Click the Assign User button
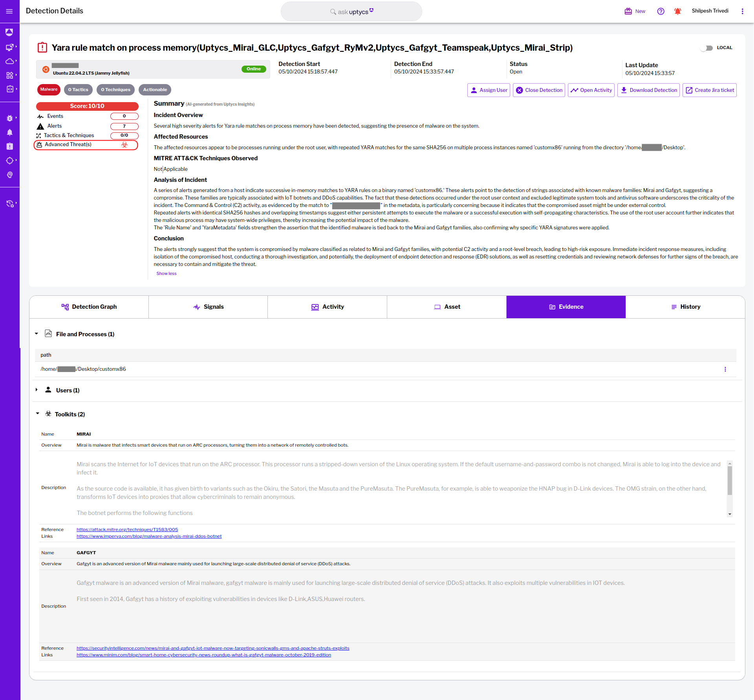The image size is (754, 700). pyautogui.click(x=489, y=90)
